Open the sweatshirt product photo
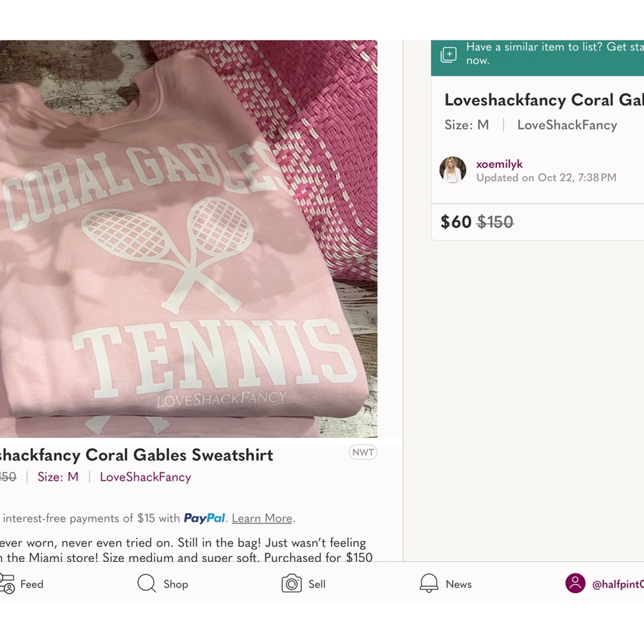 [189, 238]
